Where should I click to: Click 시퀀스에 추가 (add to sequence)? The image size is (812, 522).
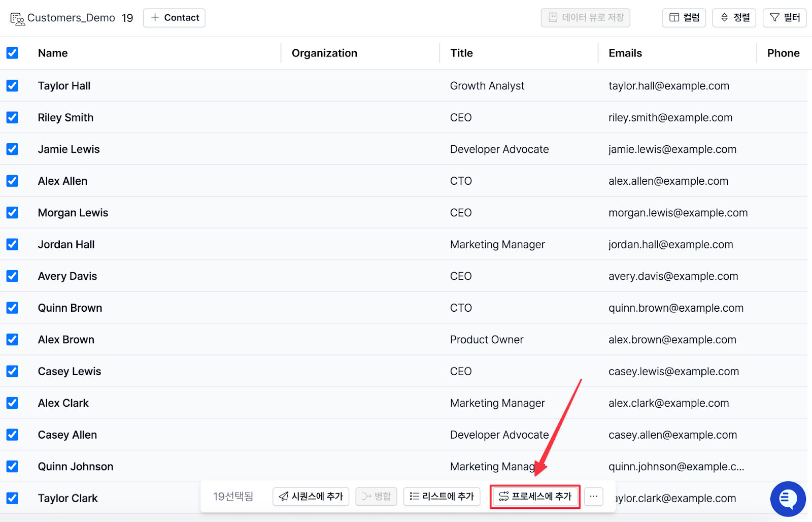coord(311,496)
